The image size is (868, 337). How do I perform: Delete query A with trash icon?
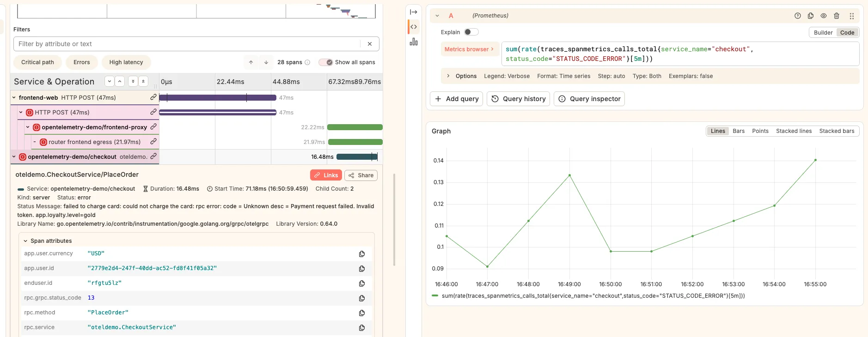(x=837, y=16)
